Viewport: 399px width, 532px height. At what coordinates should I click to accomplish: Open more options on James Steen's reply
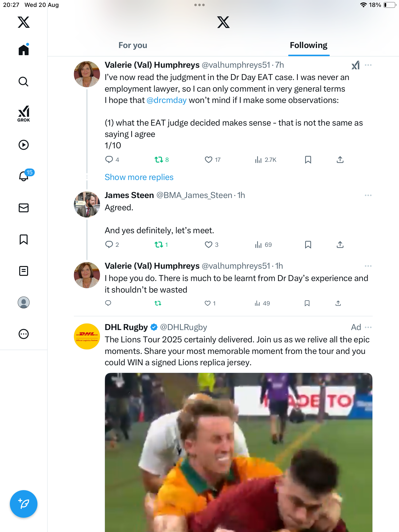click(x=368, y=195)
